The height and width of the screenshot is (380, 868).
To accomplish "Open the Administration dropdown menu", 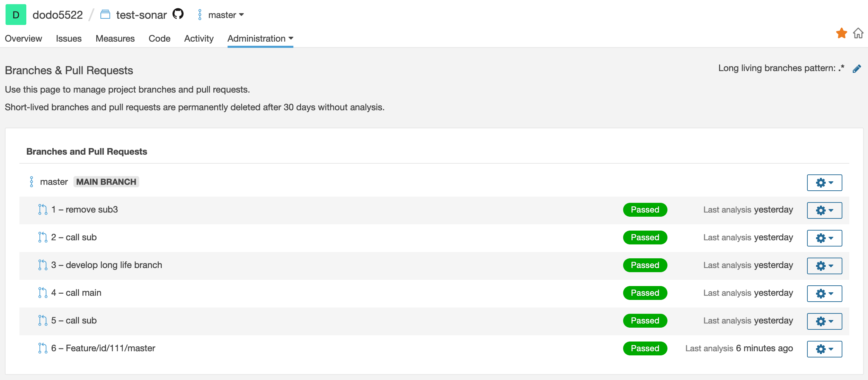I will tap(260, 38).
